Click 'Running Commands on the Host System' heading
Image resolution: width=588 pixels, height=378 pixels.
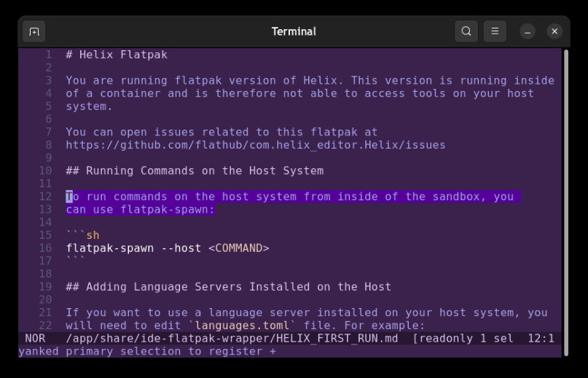204,170
